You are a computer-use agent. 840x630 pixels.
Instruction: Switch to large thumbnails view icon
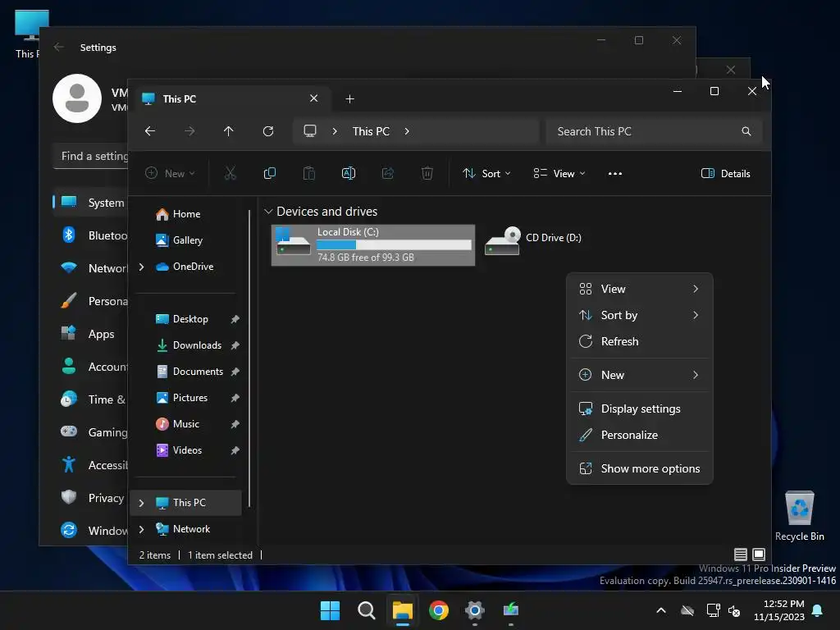(759, 555)
